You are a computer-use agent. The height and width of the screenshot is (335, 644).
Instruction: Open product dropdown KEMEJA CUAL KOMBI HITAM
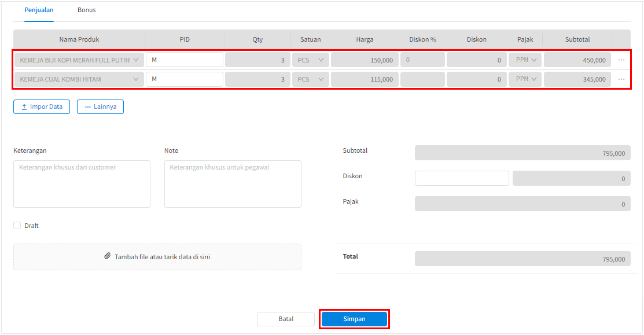(79, 79)
